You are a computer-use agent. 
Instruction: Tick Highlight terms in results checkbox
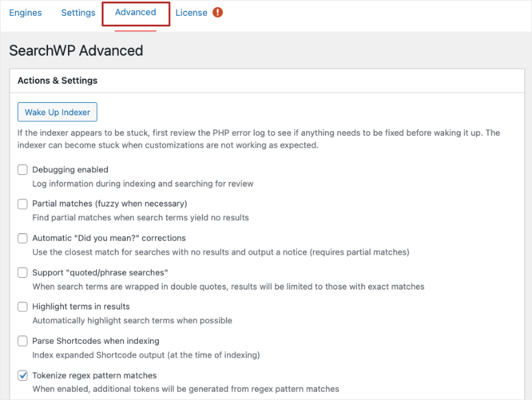click(23, 307)
